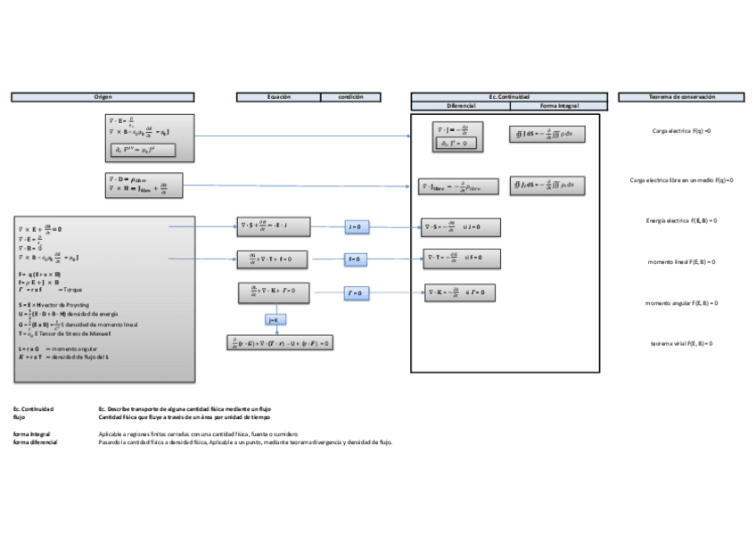Click the "densidad de momento lineal" definition line

tap(78, 325)
